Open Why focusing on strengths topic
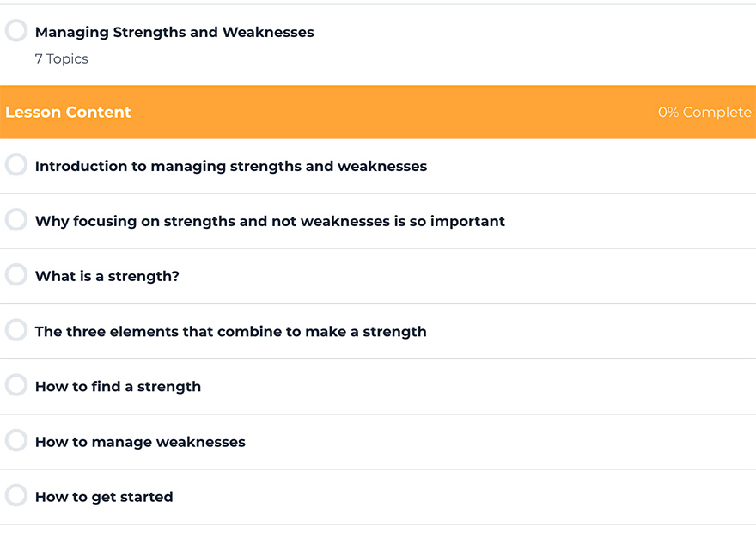 coord(270,221)
